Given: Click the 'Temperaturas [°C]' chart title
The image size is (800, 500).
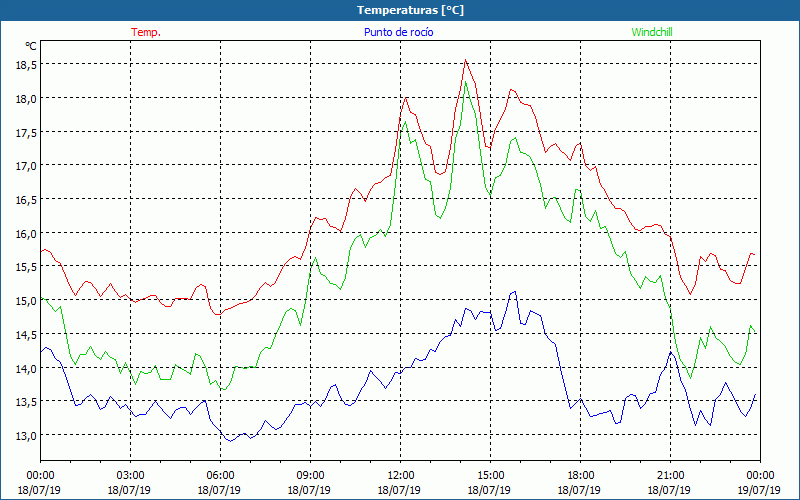Looking at the screenshot, I should pos(410,10).
